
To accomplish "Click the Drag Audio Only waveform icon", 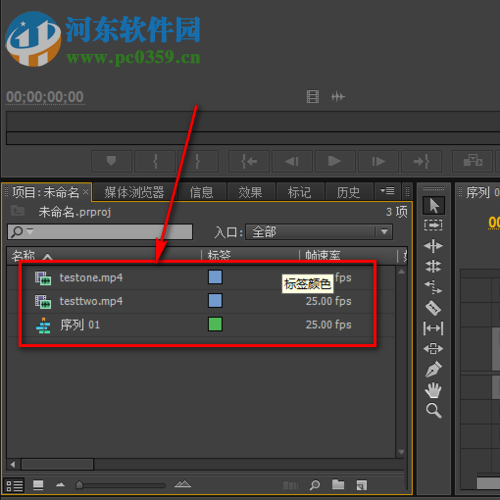I will point(338,97).
